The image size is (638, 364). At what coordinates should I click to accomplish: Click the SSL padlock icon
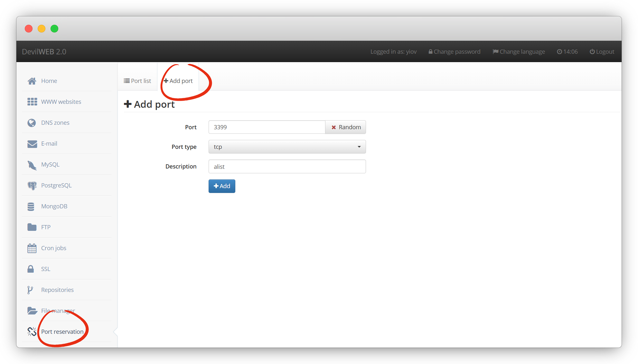(x=31, y=269)
